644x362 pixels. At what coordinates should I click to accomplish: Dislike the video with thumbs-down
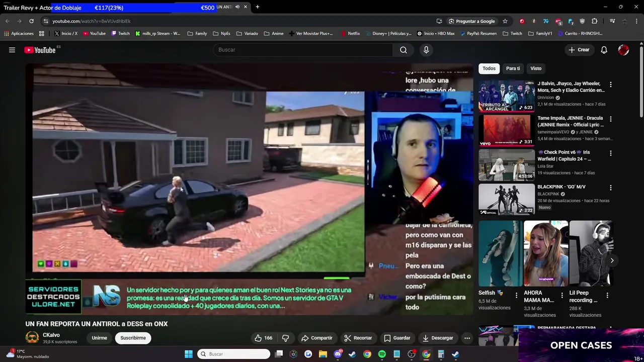[x=285, y=338]
